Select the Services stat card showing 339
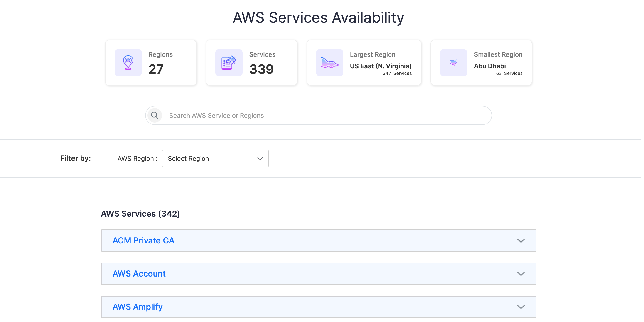644x322 pixels. pos(251,62)
